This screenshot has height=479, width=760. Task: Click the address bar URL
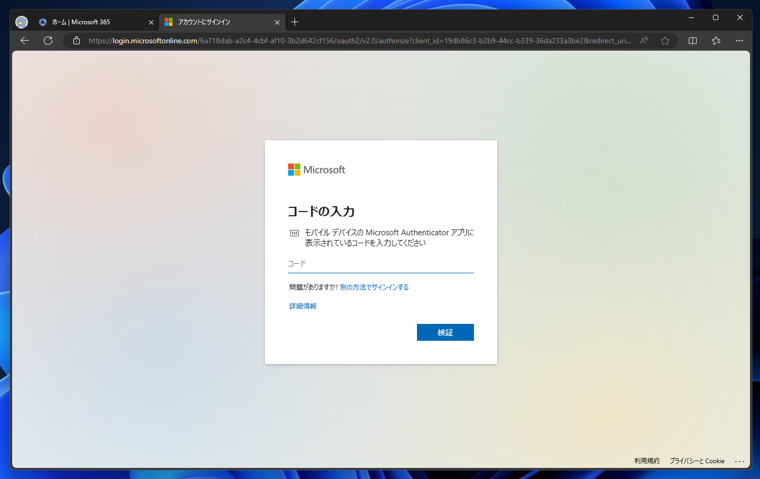click(360, 41)
